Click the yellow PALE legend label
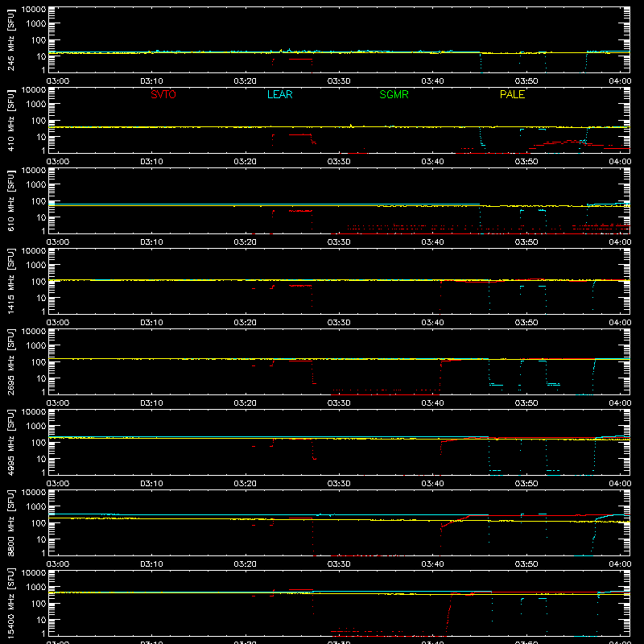644x644 pixels. tap(512, 94)
